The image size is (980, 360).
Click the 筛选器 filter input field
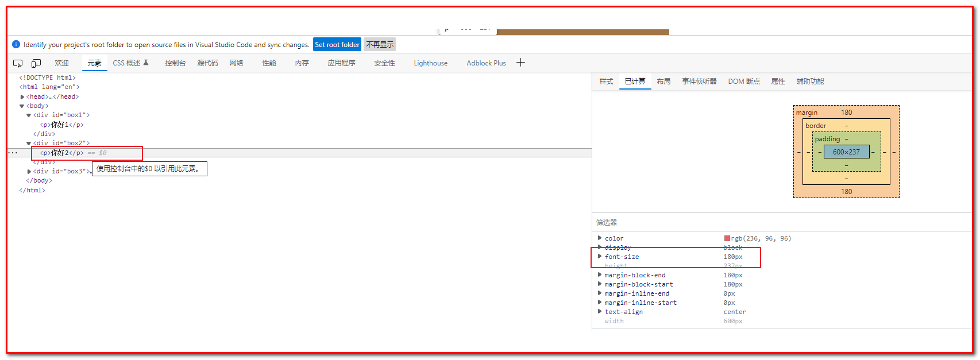pos(781,222)
